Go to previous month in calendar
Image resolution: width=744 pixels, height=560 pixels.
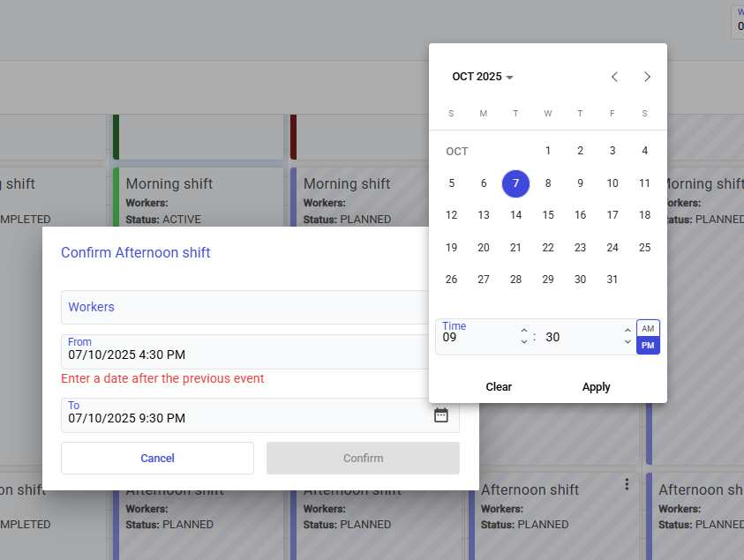pyautogui.click(x=614, y=77)
